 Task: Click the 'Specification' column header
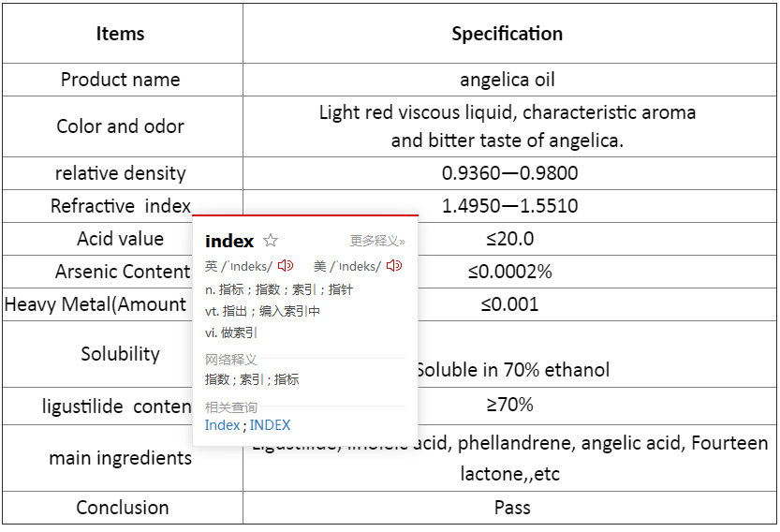pos(508,34)
